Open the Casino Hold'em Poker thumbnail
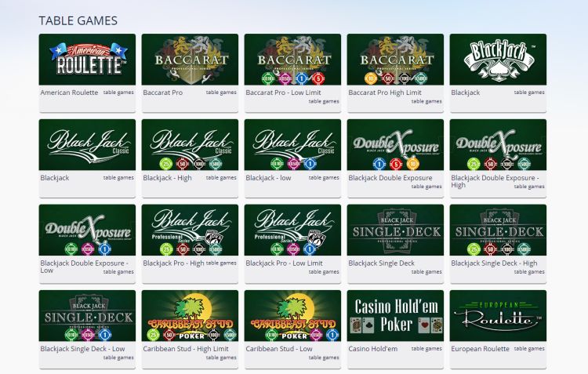Viewport: 588px width, 374px height. tap(395, 315)
